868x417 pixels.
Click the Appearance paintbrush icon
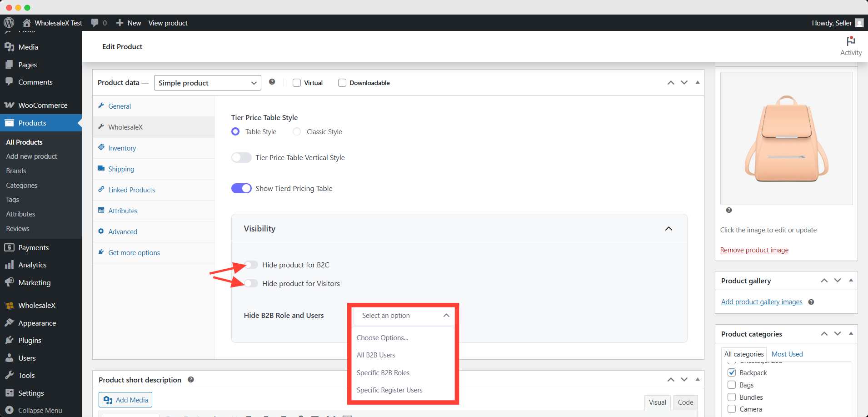tap(9, 323)
